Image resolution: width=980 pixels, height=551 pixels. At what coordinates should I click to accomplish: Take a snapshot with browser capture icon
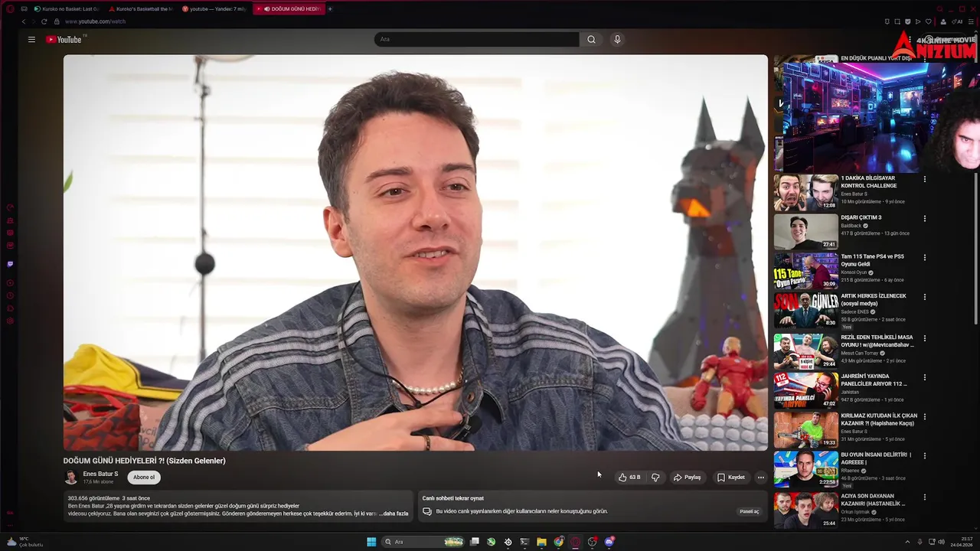point(897,21)
